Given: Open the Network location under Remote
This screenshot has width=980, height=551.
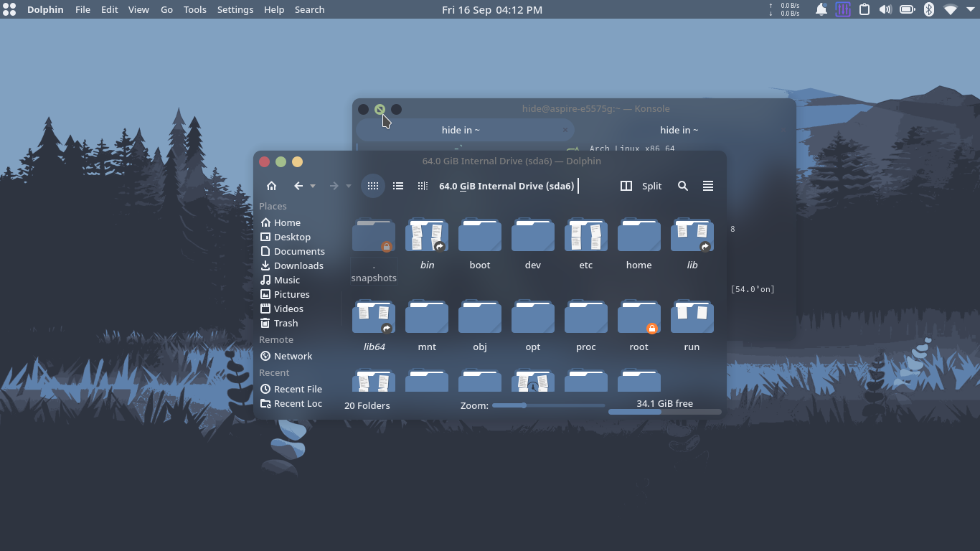Looking at the screenshot, I should point(292,356).
